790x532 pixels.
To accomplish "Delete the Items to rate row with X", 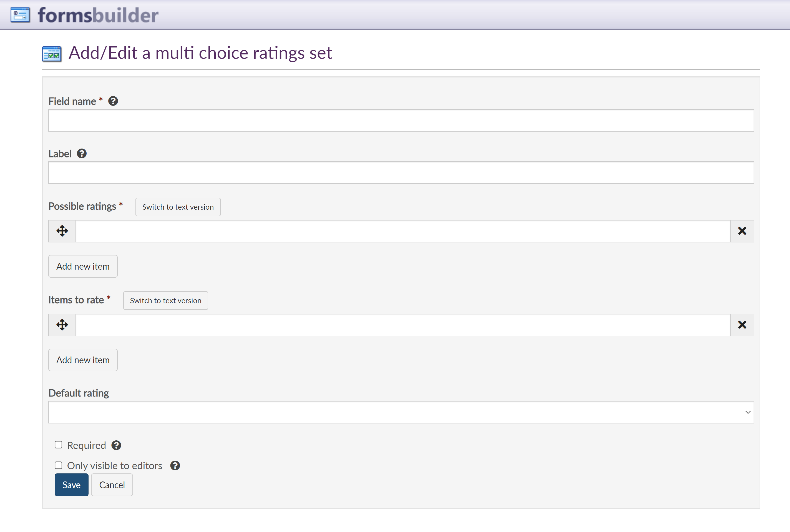I will 742,325.
